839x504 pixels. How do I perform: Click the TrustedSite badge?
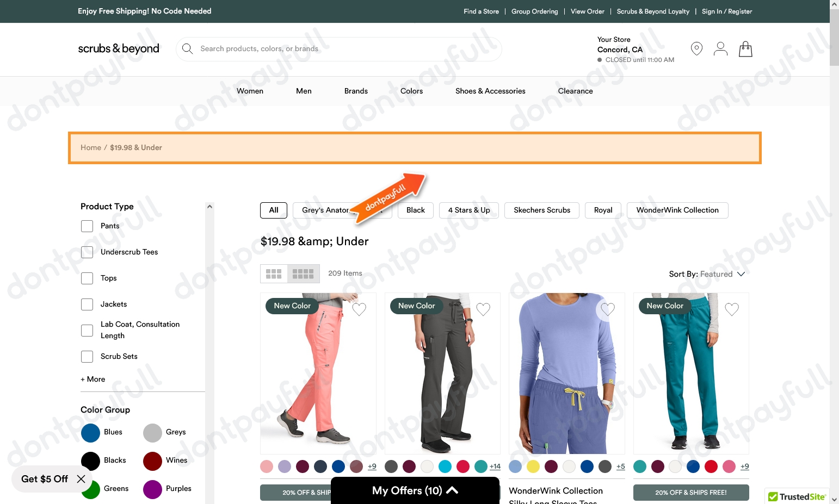point(797,496)
